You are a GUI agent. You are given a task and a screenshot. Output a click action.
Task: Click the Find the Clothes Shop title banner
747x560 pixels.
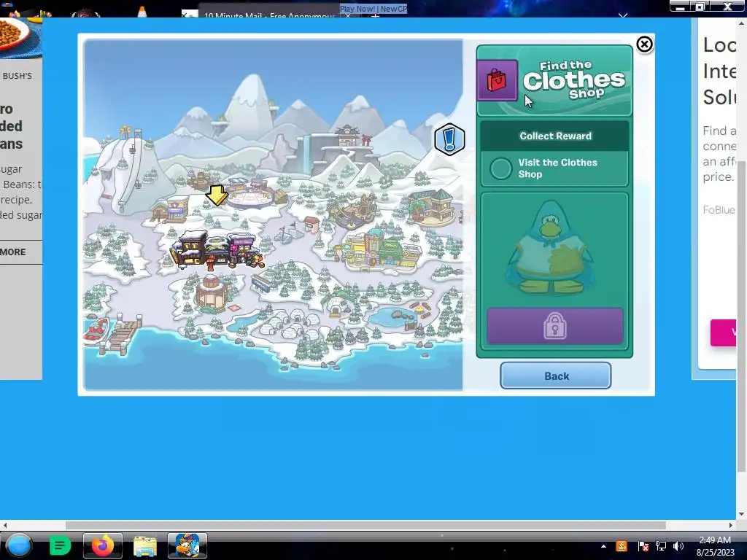coord(574,80)
